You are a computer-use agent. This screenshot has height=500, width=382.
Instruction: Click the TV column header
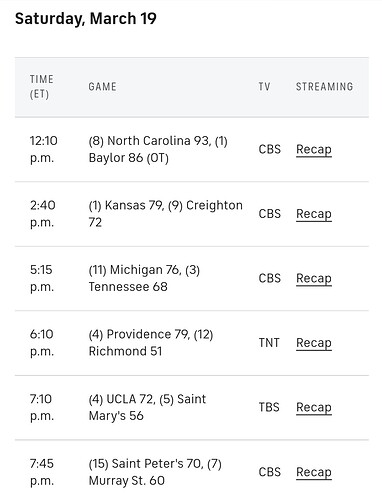coord(264,87)
